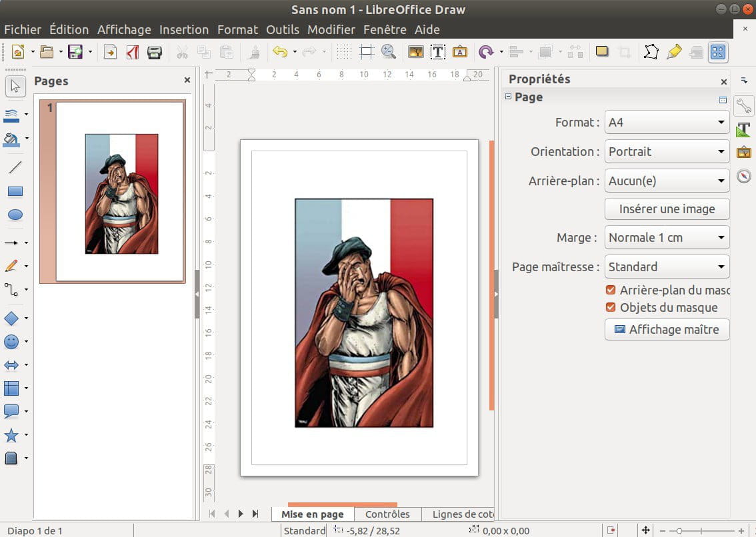Viewport: 756px width, 537px height.
Task: Open the Orientation dropdown showing Portrait
Action: click(667, 151)
